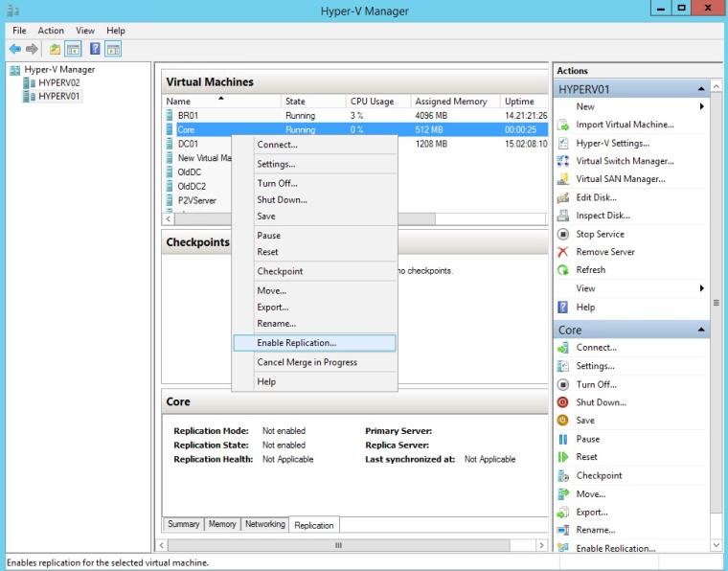Select the Summary tab
Screen dimensions: 728x571
click(184, 524)
